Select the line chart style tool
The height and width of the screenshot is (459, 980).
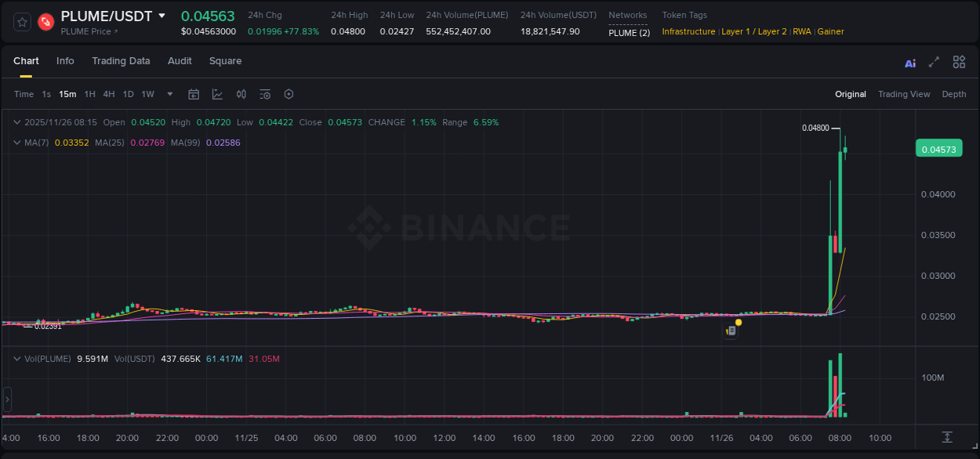(217, 94)
